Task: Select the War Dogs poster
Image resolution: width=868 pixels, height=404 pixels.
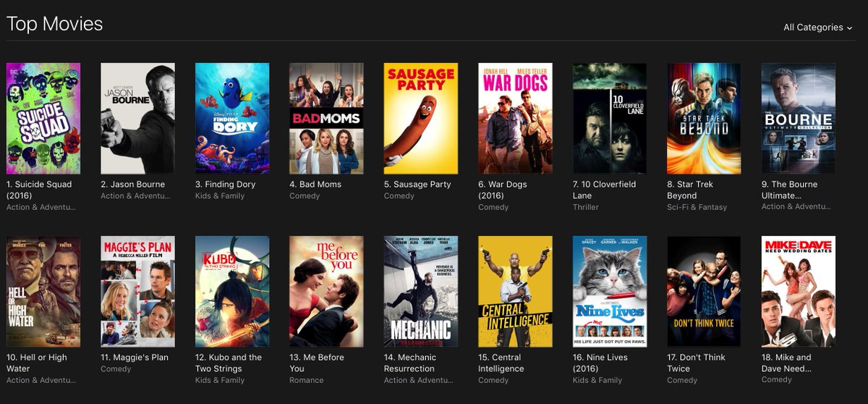Action: coord(515,119)
